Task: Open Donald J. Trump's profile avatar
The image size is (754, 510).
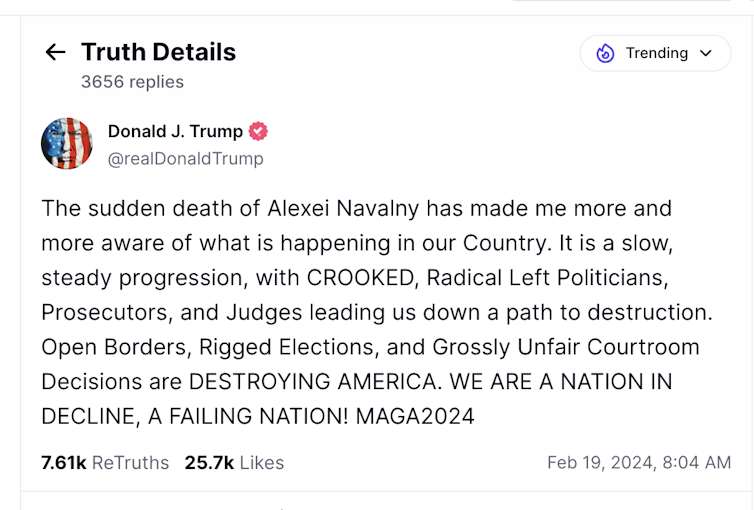Action: coord(67,143)
